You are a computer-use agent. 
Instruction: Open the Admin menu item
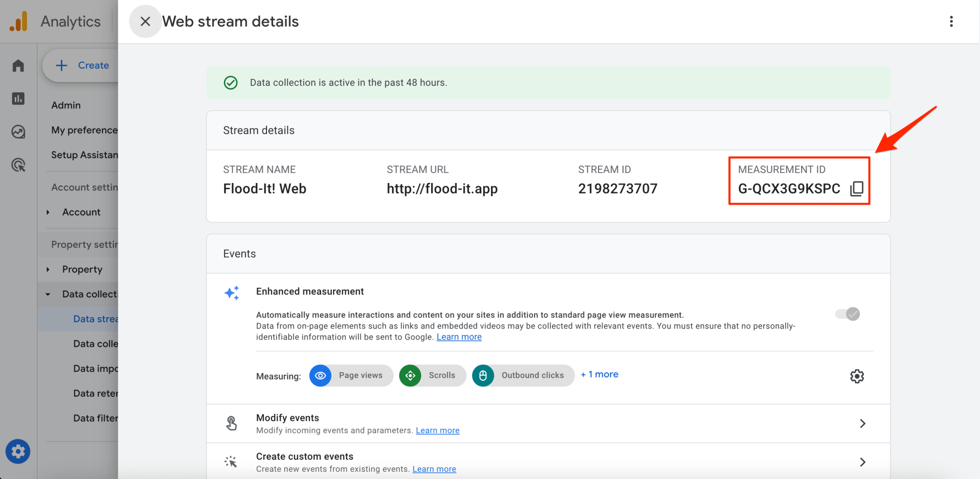click(x=66, y=105)
